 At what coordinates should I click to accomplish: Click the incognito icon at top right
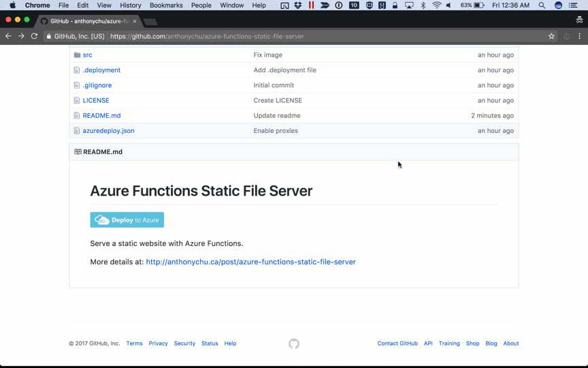579,20
